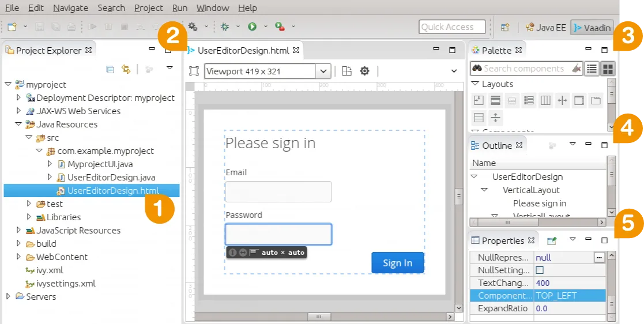The height and width of the screenshot is (324, 644).
Task: Clear the Palette search field icon
Action: (577, 69)
